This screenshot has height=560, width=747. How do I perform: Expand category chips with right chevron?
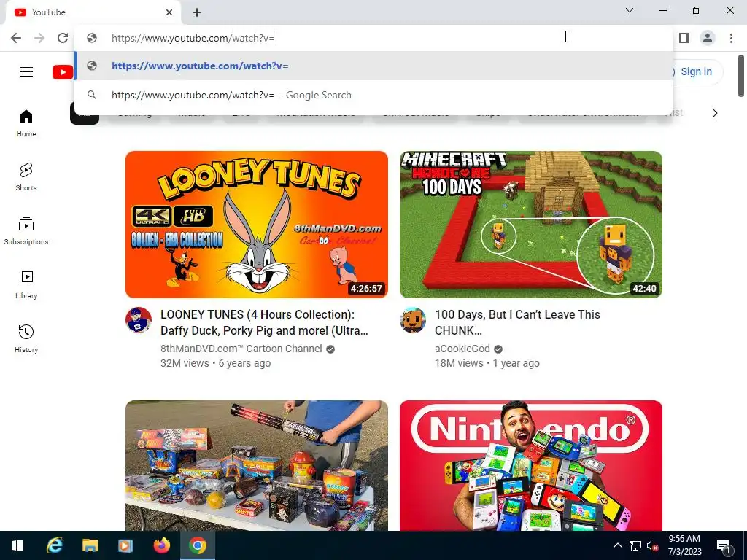click(715, 113)
